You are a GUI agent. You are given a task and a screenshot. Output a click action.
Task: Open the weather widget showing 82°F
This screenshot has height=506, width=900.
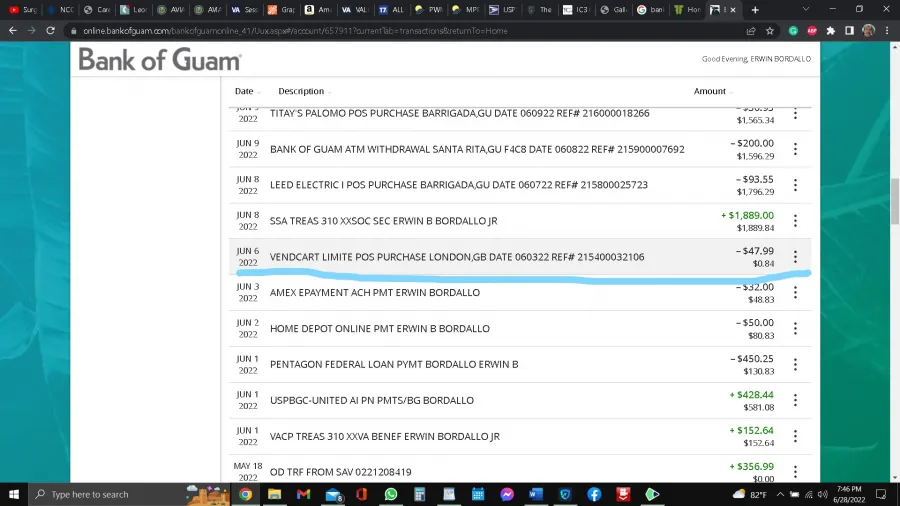(750, 494)
